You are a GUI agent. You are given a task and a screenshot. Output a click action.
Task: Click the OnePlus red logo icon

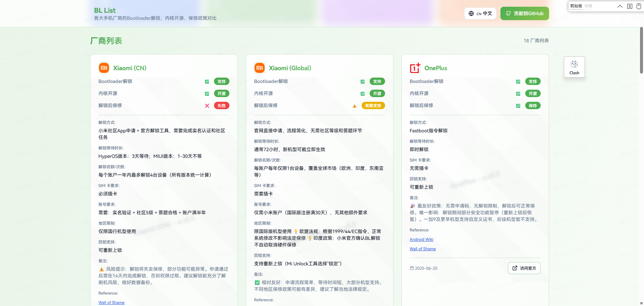pos(415,68)
